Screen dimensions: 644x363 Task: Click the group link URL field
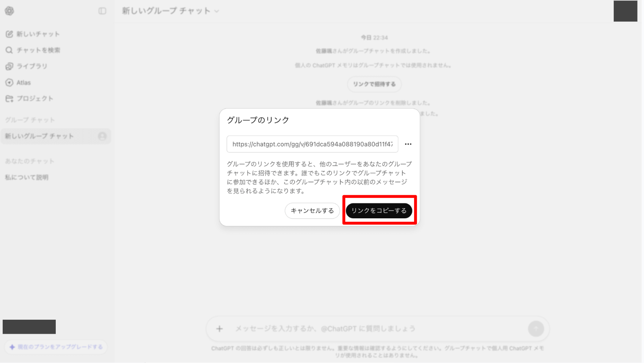tap(312, 144)
